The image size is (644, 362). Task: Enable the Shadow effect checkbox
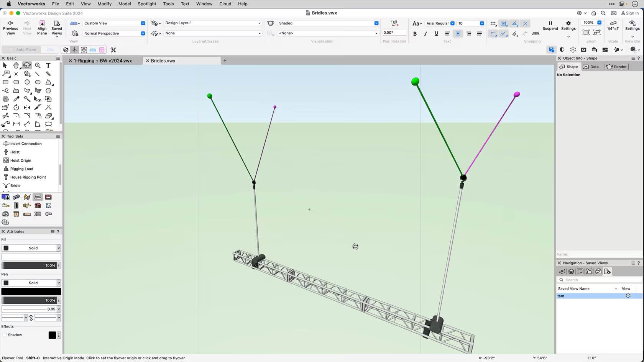coord(4,335)
